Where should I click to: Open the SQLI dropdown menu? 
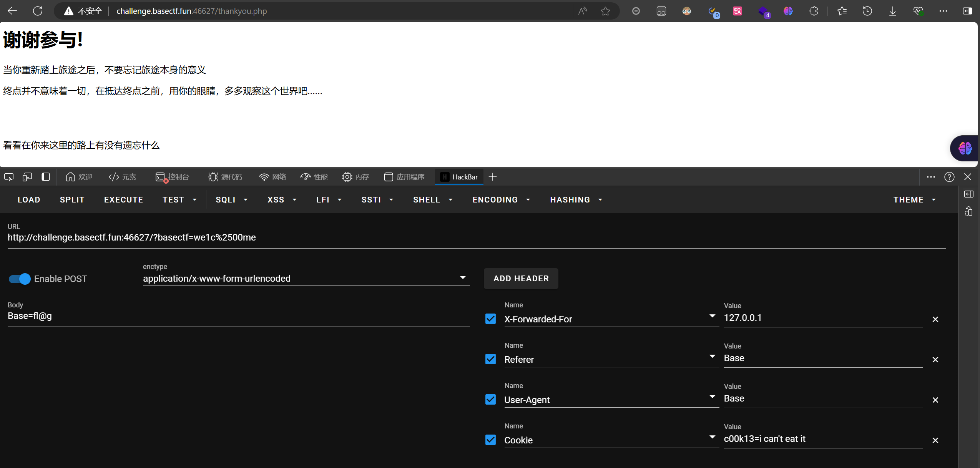point(232,200)
